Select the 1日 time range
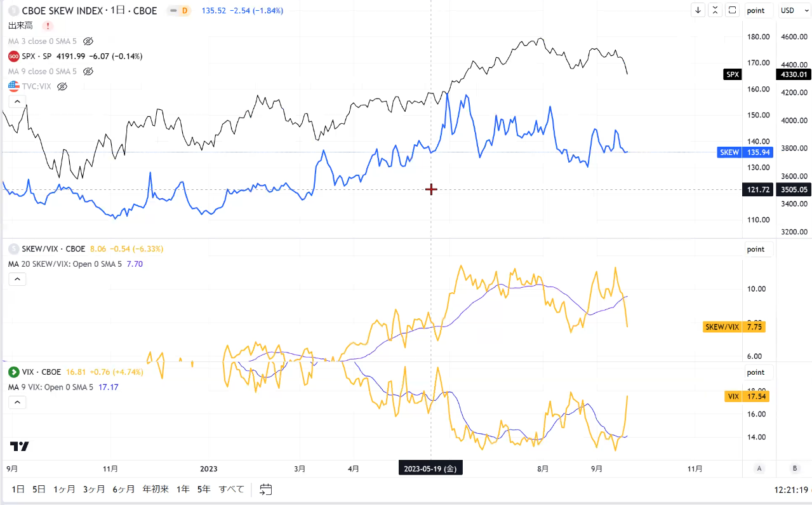812x505 pixels. (x=19, y=489)
